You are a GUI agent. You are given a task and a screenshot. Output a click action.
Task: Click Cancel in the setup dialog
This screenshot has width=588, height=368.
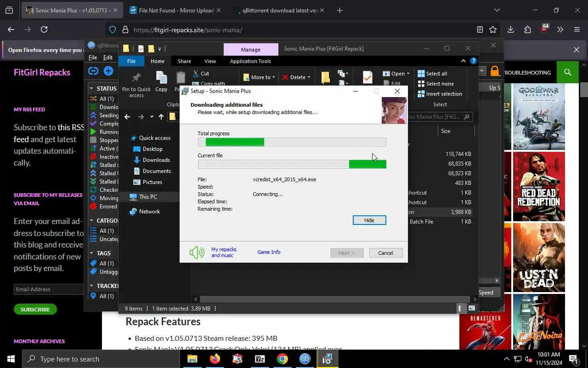pos(385,253)
